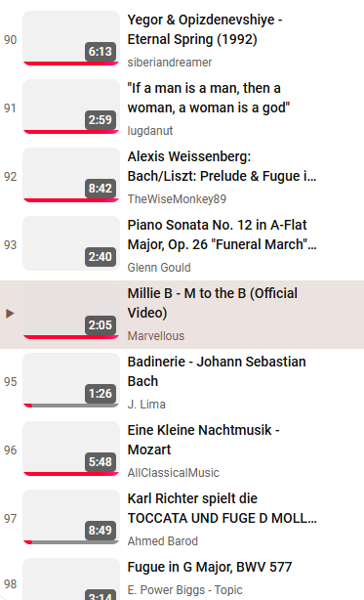Play Fugue in G Major, BWV 577
Viewport: 364px width, 600px height.
[x=210, y=567]
